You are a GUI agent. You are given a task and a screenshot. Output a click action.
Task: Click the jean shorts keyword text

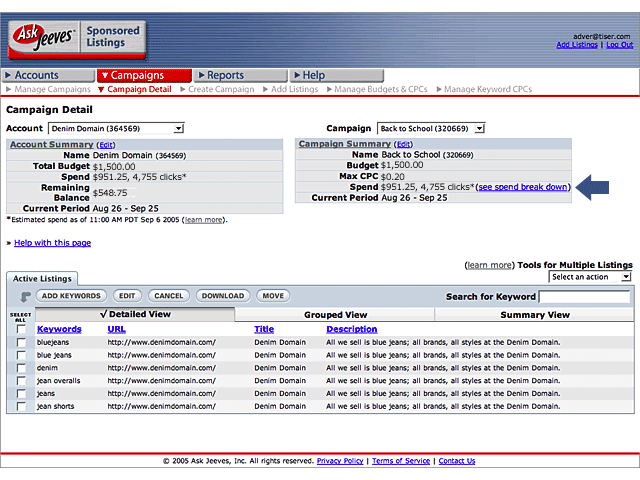(x=56, y=407)
